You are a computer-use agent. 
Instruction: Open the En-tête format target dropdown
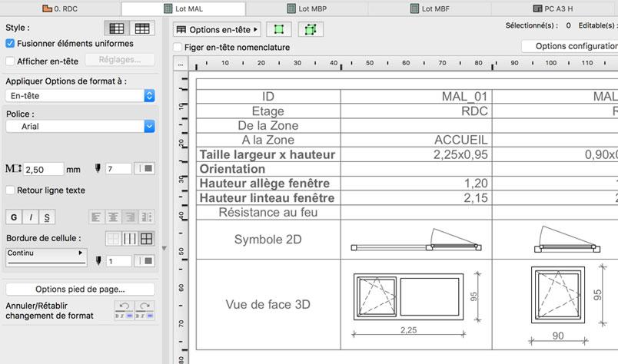(x=80, y=96)
